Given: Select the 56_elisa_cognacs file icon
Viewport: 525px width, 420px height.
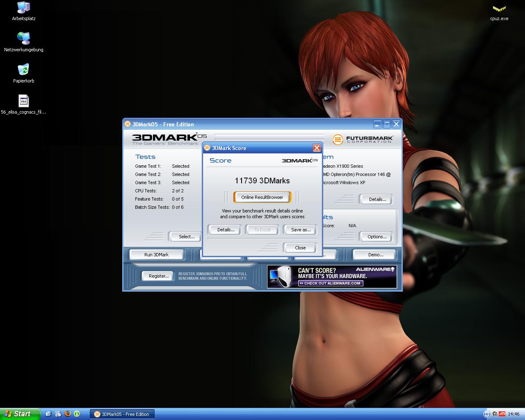Looking at the screenshot, I should [x=23, y=104].
